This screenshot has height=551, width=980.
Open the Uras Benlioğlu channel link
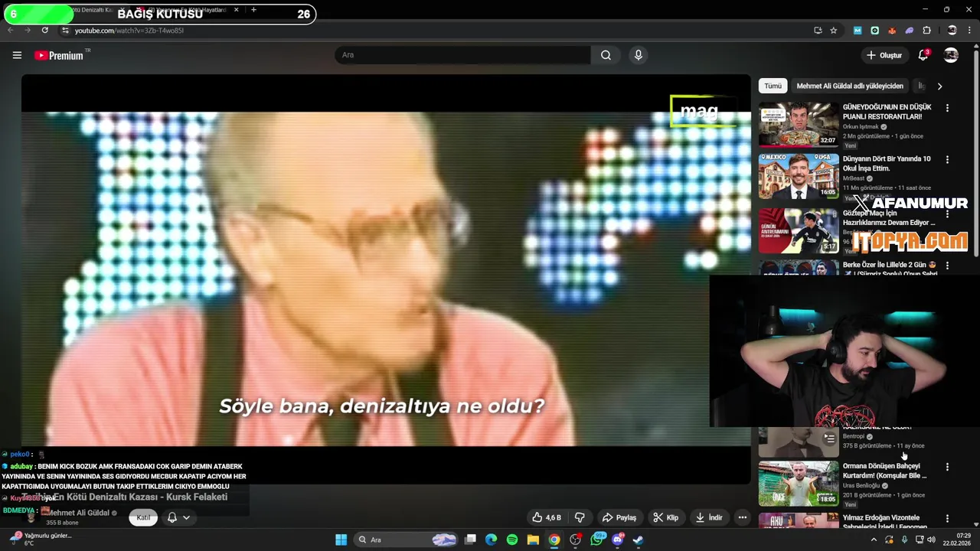(x=861, y=486)
